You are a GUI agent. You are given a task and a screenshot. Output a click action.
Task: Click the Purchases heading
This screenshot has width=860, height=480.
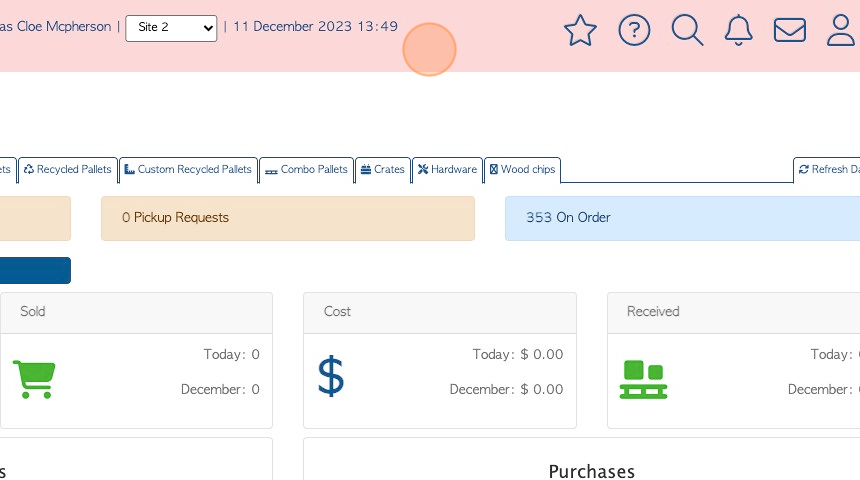click(x=592, y=471)
